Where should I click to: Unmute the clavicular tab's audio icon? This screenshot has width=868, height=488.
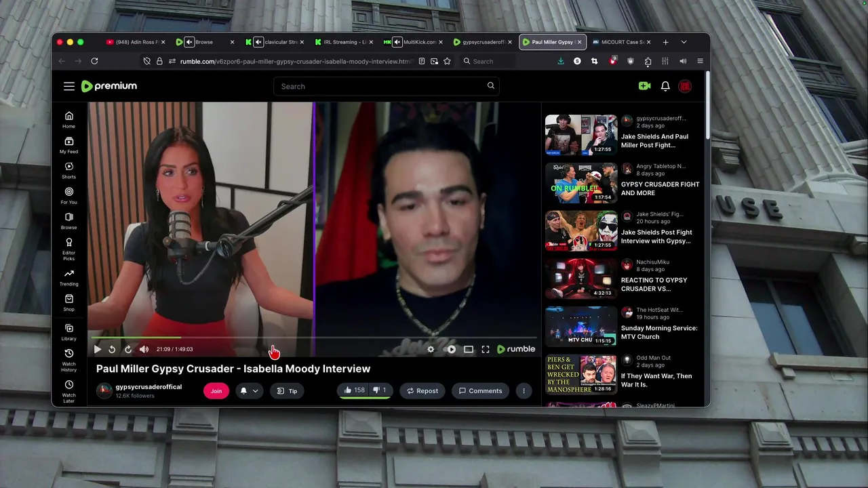point(258,42)
